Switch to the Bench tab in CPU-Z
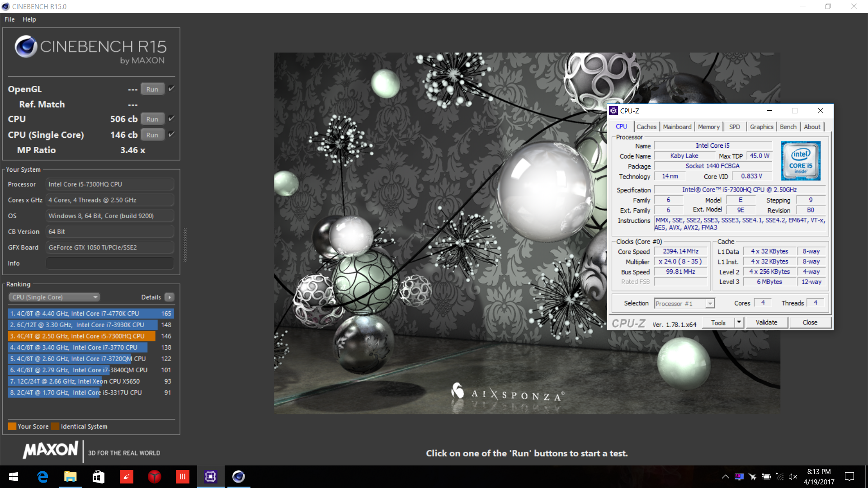 tap(788, 127)
